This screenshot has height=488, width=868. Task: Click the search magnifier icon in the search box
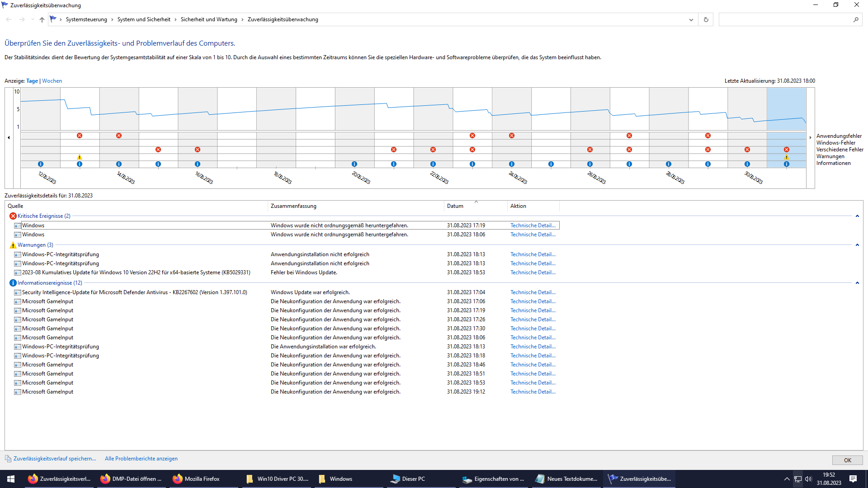[x=855, y=19]
